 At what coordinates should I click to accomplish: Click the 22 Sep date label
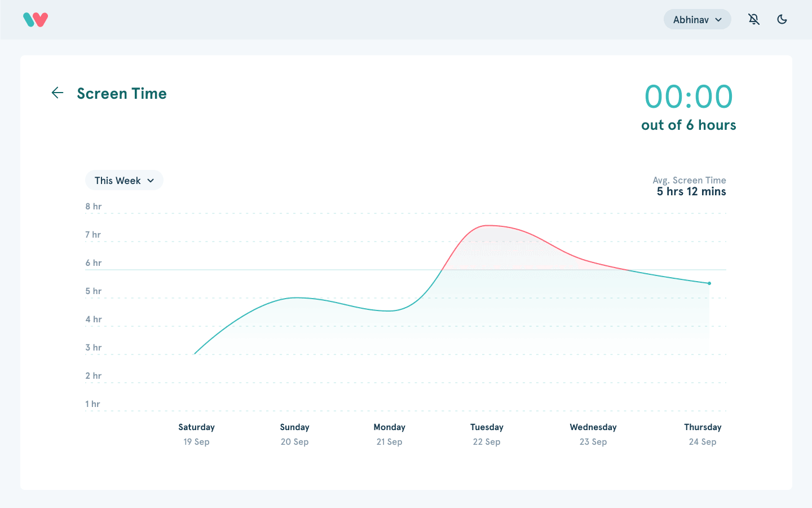(x=487, y=442)
